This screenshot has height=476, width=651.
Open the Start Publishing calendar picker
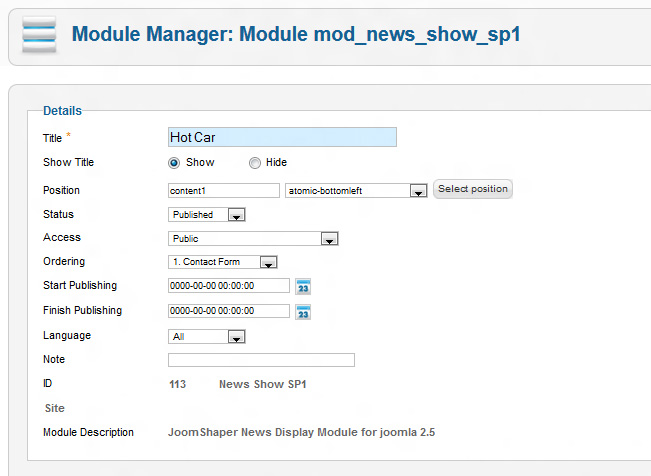coord(304,286)
